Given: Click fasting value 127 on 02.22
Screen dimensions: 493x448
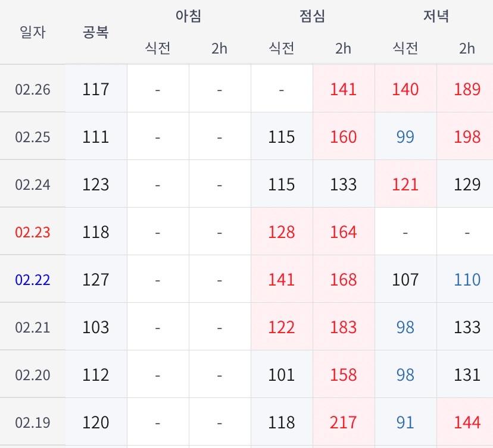Looking at the screenshot, I should click(96, 280).
